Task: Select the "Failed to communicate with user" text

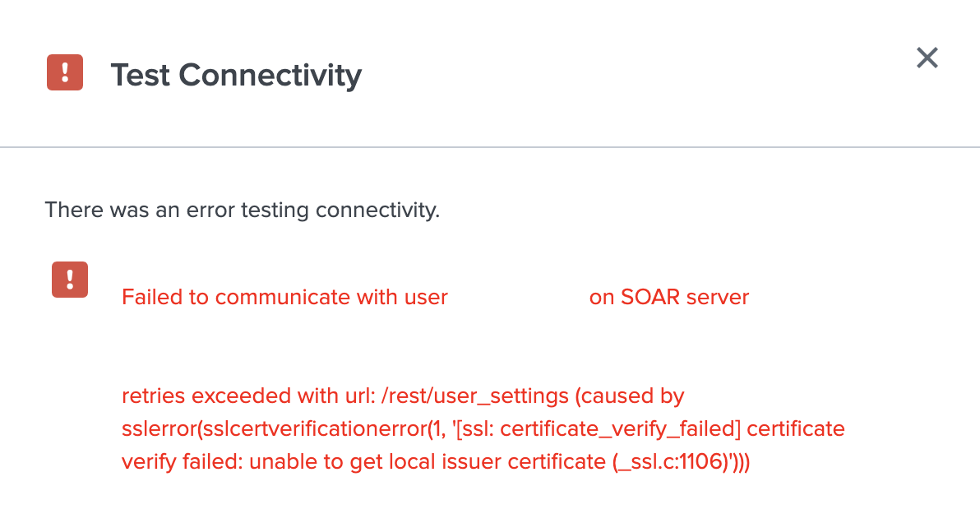Action: 284,297
